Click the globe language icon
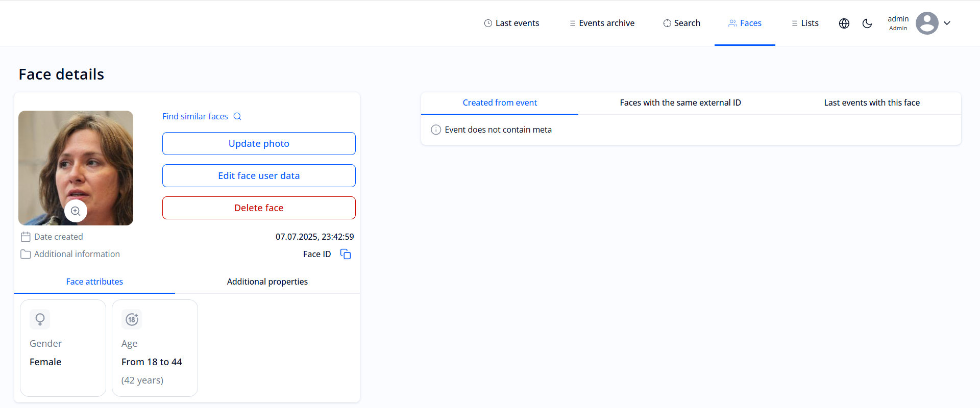 click(x=844, y=23)
